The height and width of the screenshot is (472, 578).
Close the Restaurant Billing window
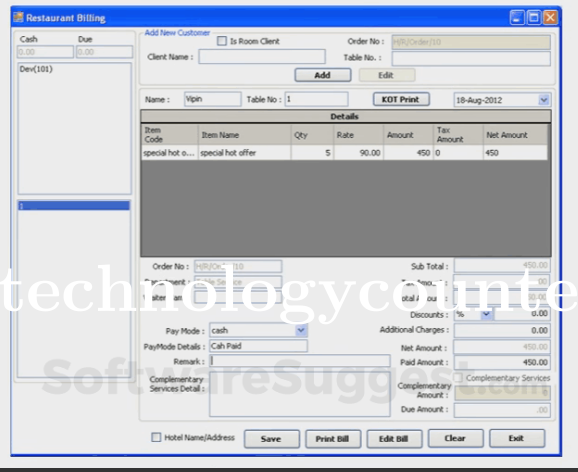coord(550,17)
